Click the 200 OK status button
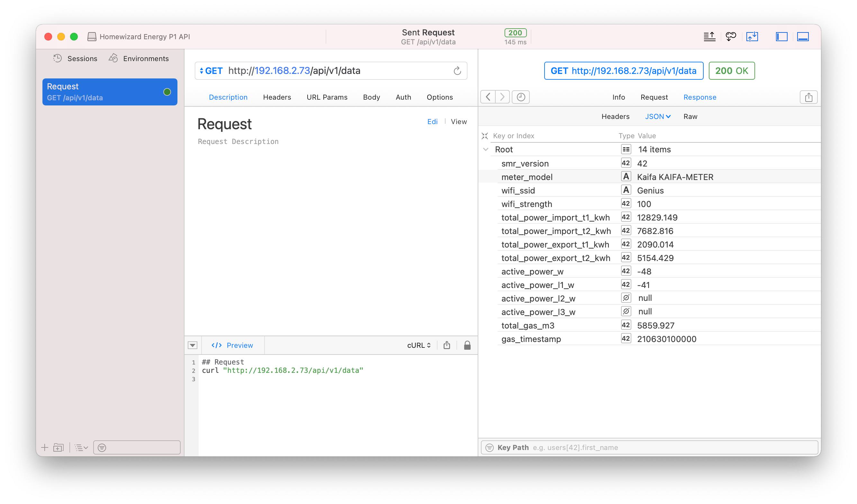The width and height of the screenshot is (857, 504). (732, 71)
